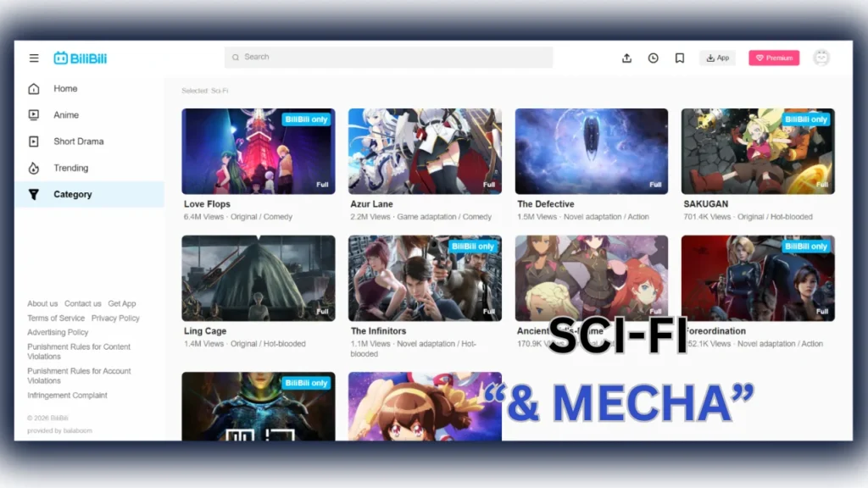Click inside the Search input field
Screen dimensions: 868x488
tap(381, 57)
